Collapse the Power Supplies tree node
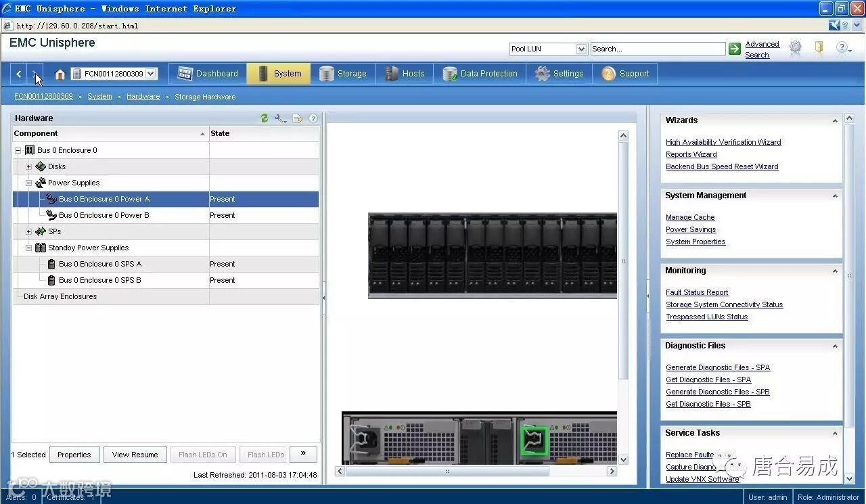866x504 pixels. [28, 183]
